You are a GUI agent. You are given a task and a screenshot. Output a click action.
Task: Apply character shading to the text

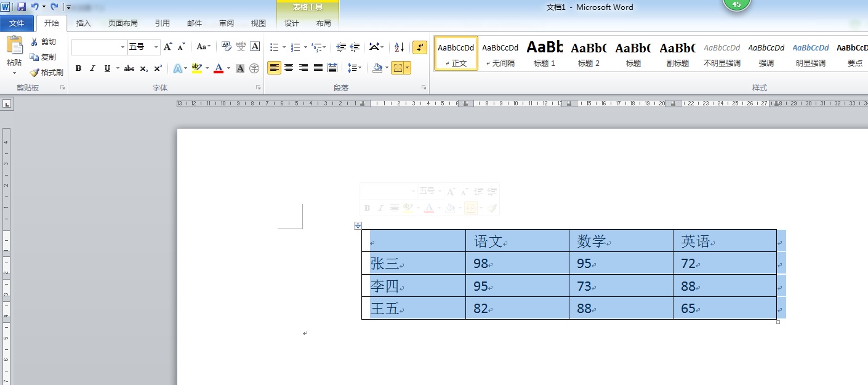[x=240, y=68]
